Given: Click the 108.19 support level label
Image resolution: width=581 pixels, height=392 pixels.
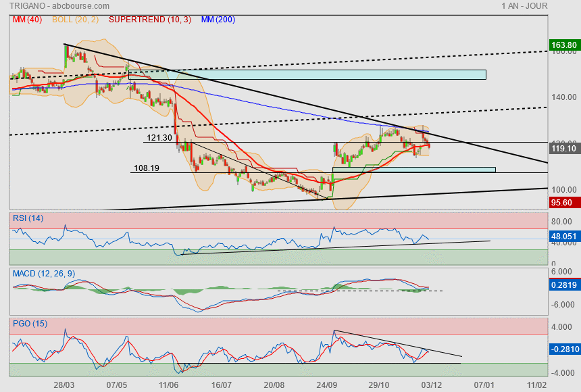Looking at the screenshot, I should (x=147, y=168).
